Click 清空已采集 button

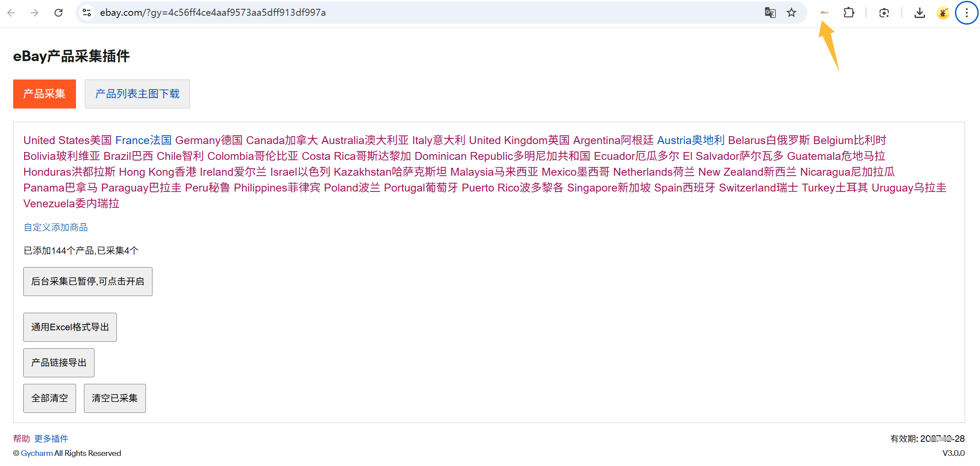click(115, 398)
